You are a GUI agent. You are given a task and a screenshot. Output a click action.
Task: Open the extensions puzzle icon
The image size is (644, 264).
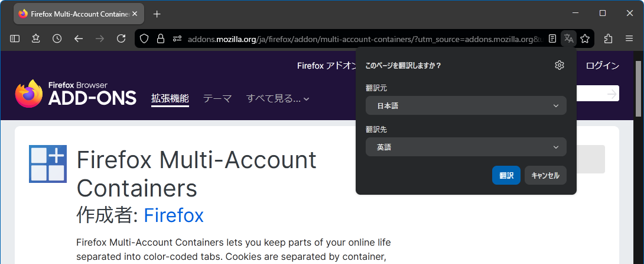pyautogui.click(x=608, y=38)
